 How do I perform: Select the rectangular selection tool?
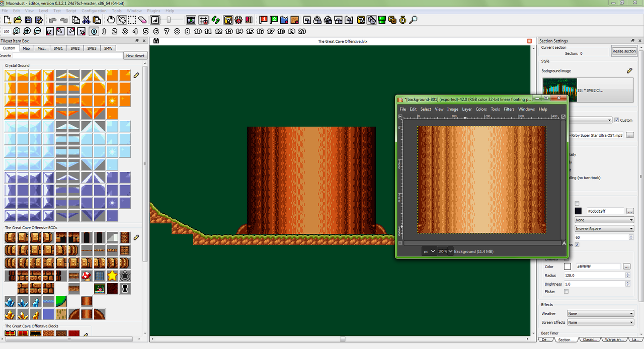coord(132,20)
